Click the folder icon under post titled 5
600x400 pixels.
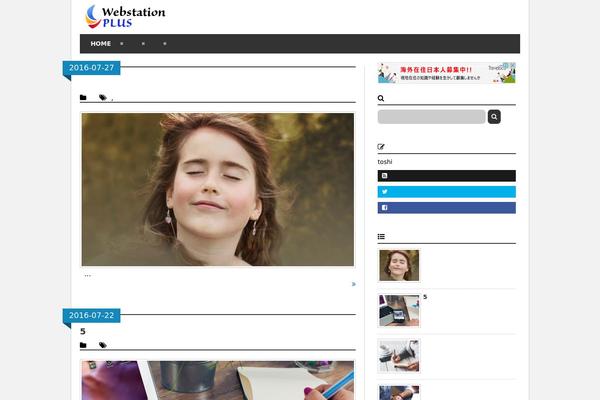coord(84,345)
